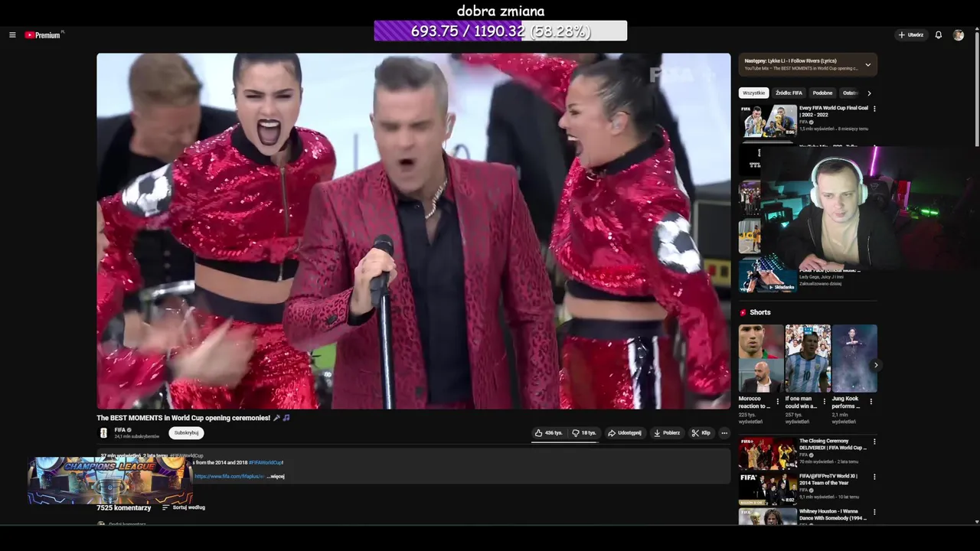The height and width of the screenshot is (551, 980).
Task: Open the account avatar menu
Action: [959, 35]
